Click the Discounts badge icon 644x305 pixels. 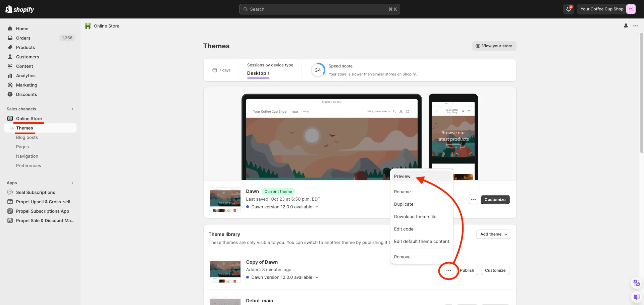pos(10,94)
